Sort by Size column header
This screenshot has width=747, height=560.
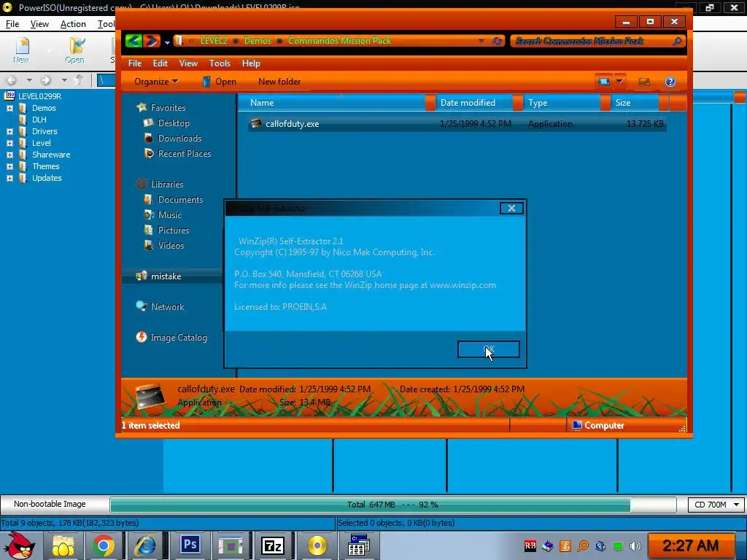coord(639,102)
